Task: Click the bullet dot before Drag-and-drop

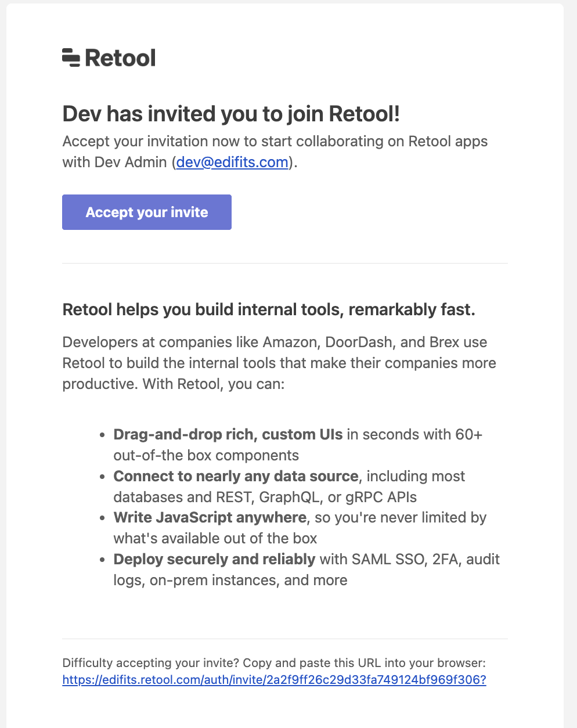Action: [102, 435]
